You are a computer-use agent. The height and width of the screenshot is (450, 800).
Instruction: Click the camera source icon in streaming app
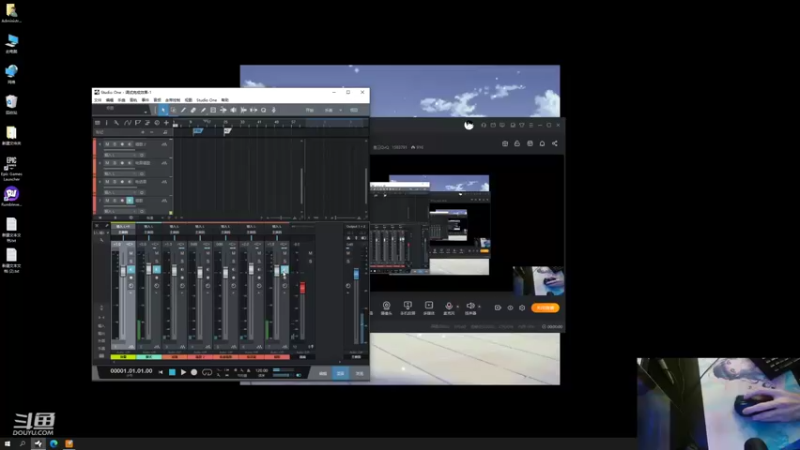pos(386,306)
